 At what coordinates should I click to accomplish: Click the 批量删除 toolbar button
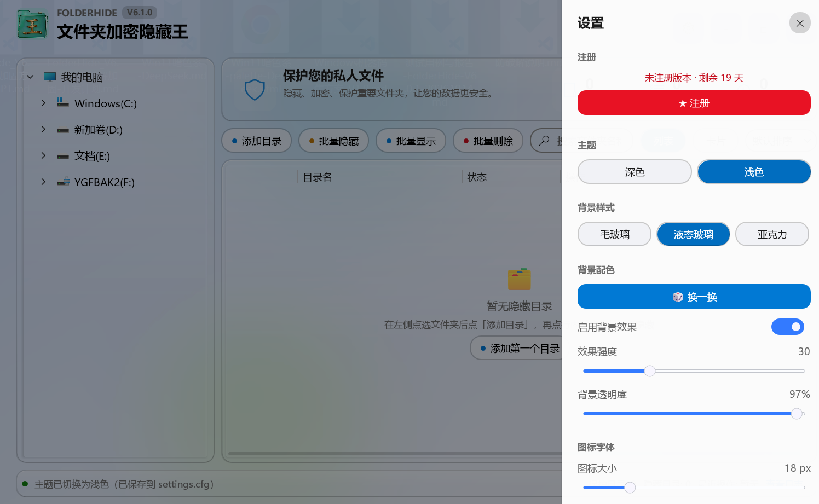pyautogui.click(x=488, y=141)
